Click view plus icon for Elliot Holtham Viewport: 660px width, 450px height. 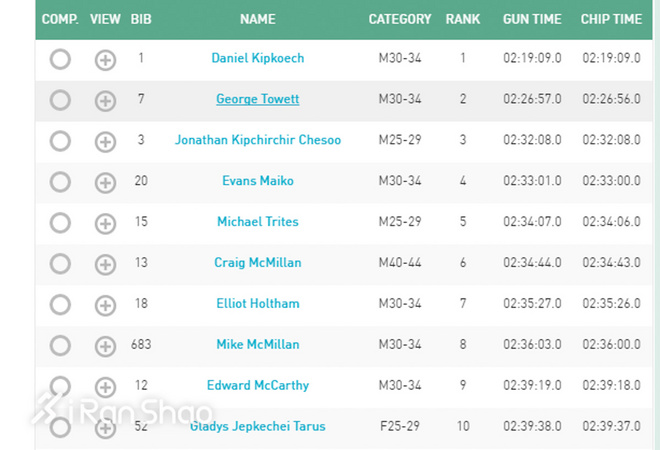tap(105, 305)
